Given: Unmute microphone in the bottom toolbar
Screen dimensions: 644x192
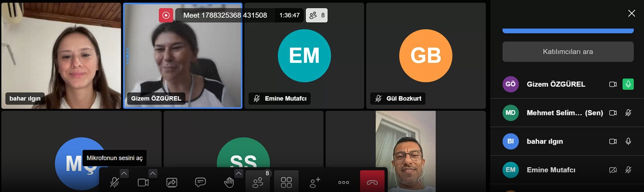Looking at the screenshot, I should coord(114,182).
